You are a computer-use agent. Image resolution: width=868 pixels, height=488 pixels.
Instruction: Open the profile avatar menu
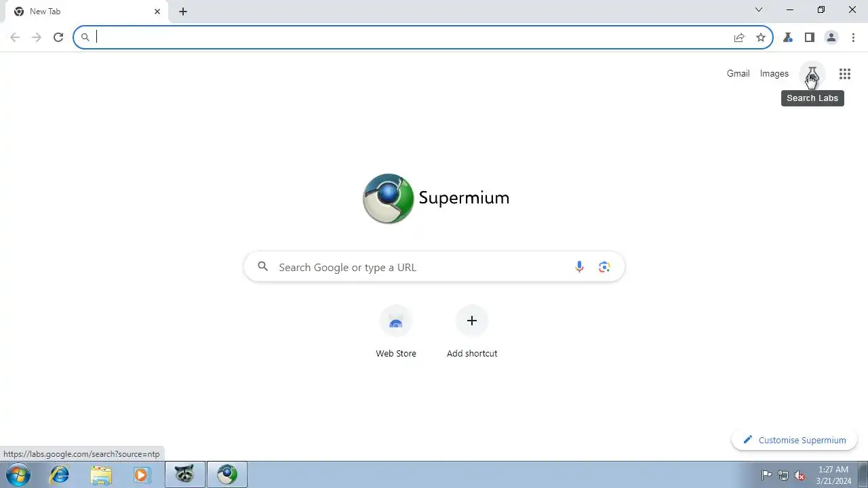point(831,37)
